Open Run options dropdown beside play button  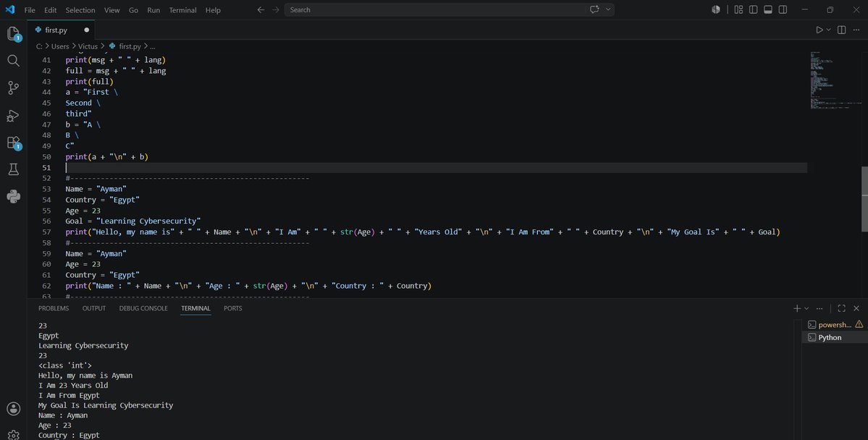click(829, 30)
